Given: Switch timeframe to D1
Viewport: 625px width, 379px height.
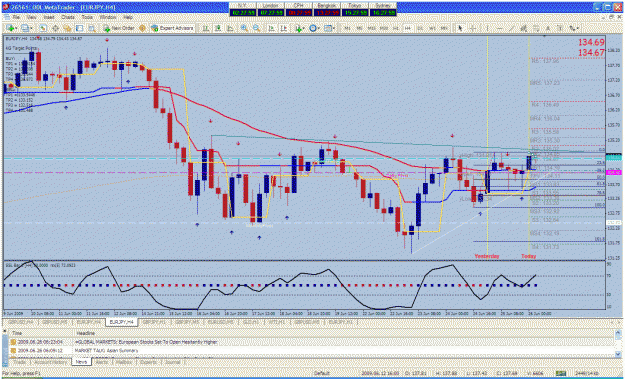Looking at the screenshot, I should pos(420,28).
